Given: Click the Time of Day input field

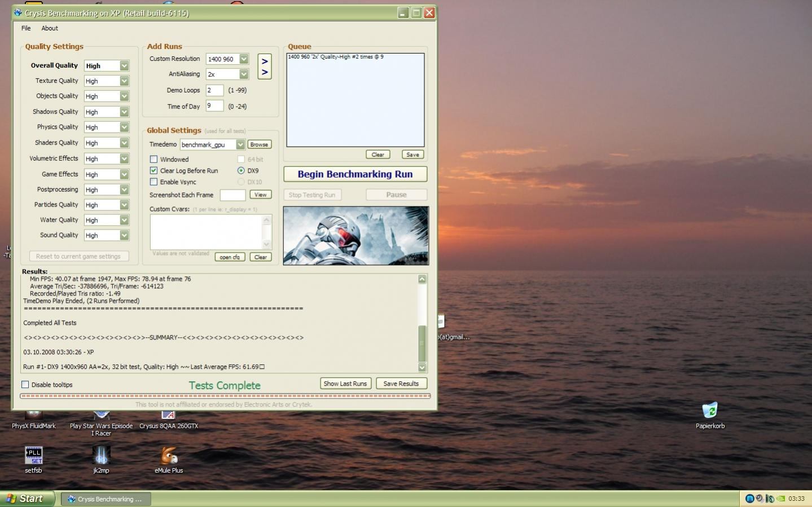Looking at the screenshot, I should (214, 106).
